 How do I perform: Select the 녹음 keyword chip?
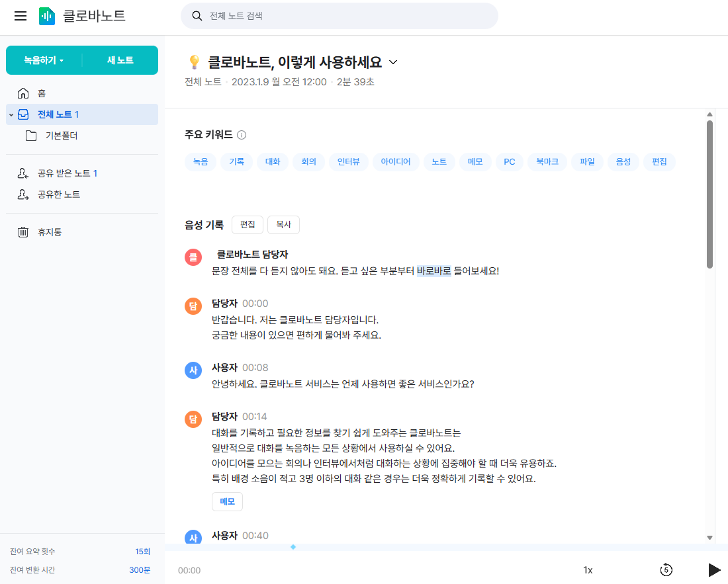pyautogui.click(x=201, y=162)
